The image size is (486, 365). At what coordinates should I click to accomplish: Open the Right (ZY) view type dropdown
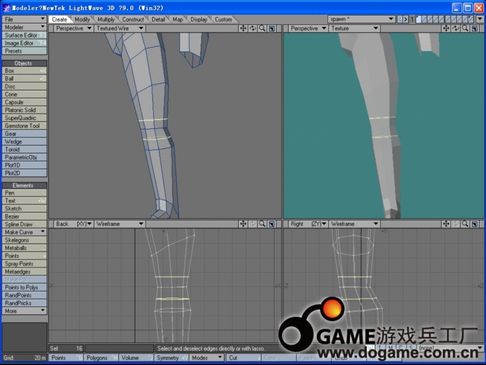(x=308, y=224)
